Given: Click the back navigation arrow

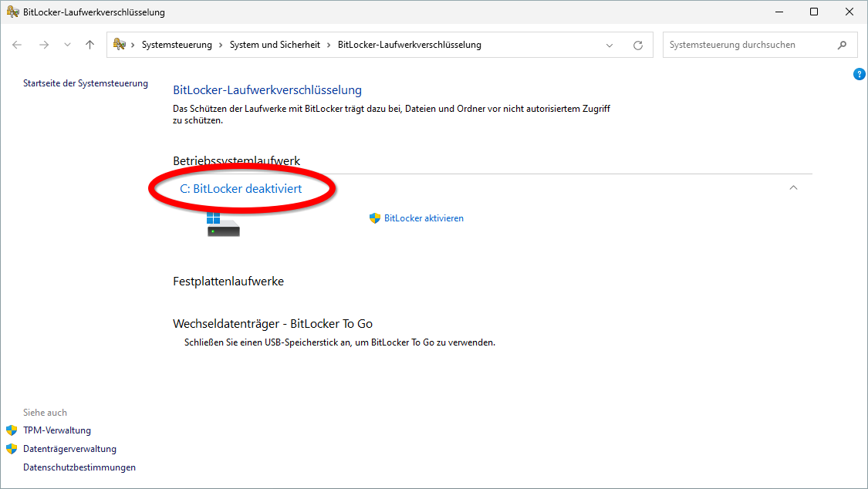Looking at the screenshot, I should [17, 45].
